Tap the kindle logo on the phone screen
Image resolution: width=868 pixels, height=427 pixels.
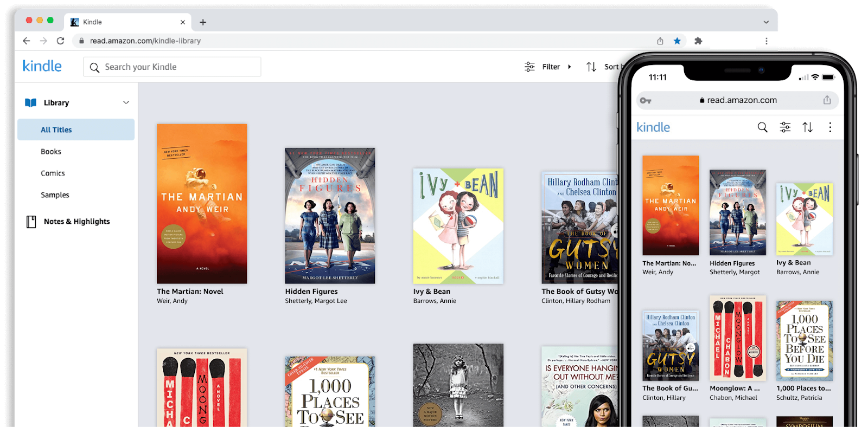click(x=653, y=127)
